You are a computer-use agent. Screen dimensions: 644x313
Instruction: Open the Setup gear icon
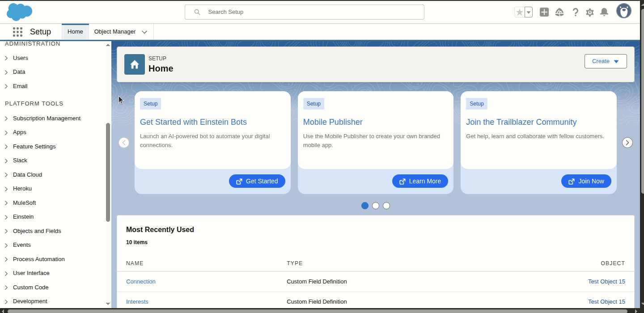click(590, 12)
